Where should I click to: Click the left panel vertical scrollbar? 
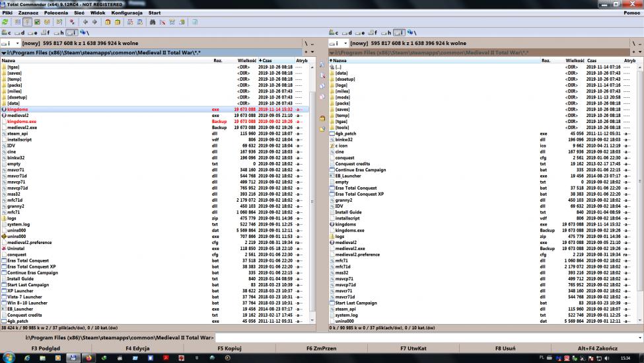point(313,198)
